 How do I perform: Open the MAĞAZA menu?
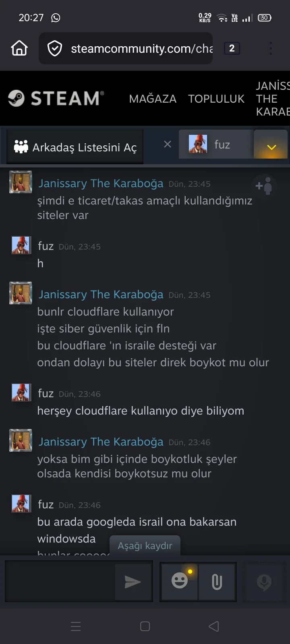153,99
